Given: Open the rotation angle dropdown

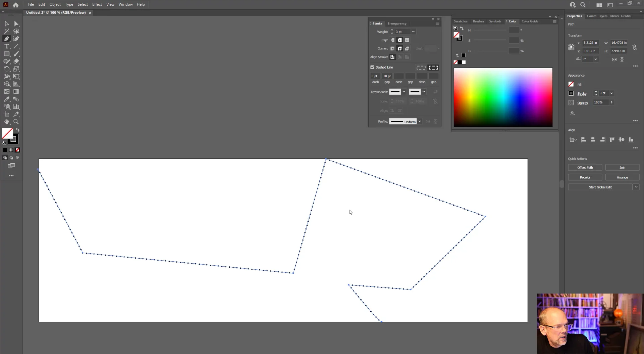Looking at the screenshot, I should click(x=596, y=59).
